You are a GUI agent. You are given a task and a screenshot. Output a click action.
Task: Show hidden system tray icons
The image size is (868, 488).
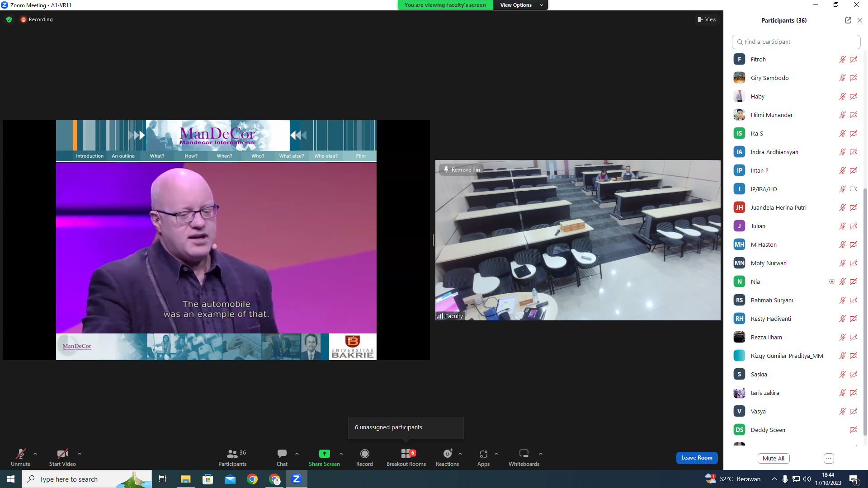[x=774, y=479]
